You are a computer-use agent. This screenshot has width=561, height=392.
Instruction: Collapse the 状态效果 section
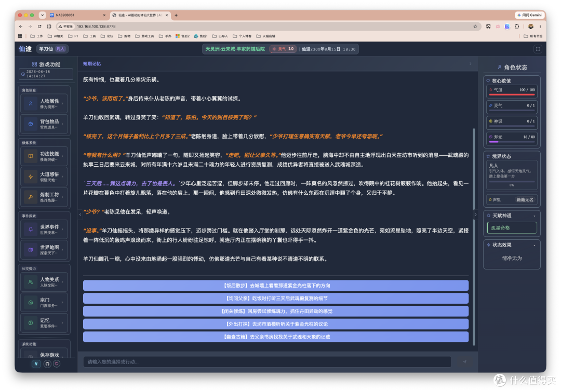pos(535,246)
